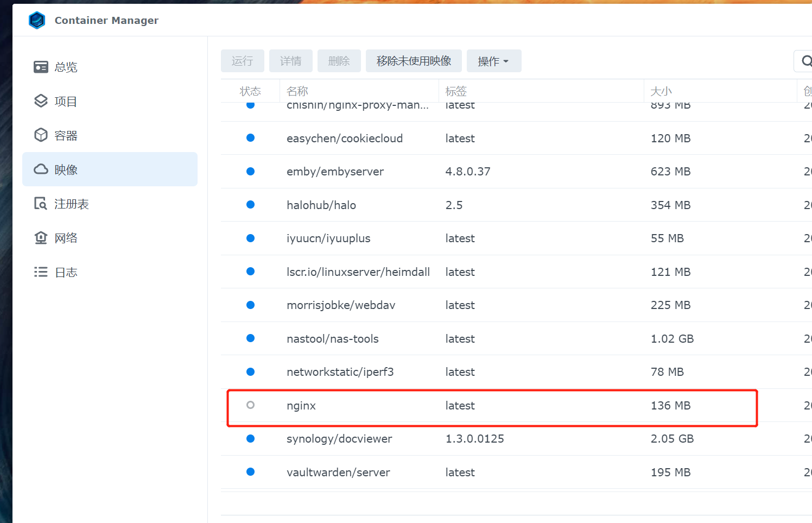The height and width of the screenshot is (523, 812).
Task: Click the 详情 details button
Action: [x=290, y=61]
